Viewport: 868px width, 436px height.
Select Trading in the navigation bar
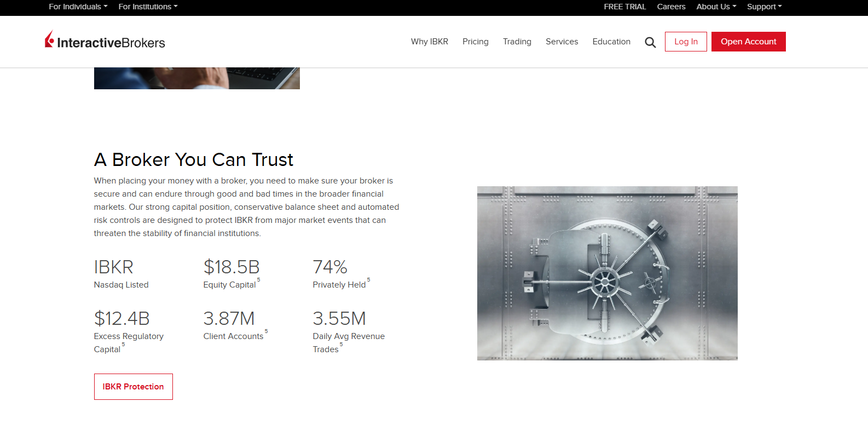pos(517,42)
